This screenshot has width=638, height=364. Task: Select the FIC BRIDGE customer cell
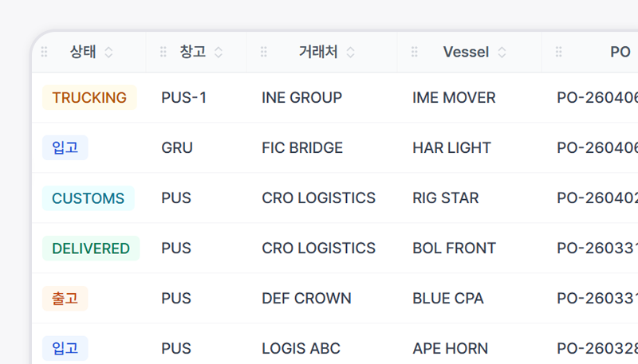coord(302,148)
